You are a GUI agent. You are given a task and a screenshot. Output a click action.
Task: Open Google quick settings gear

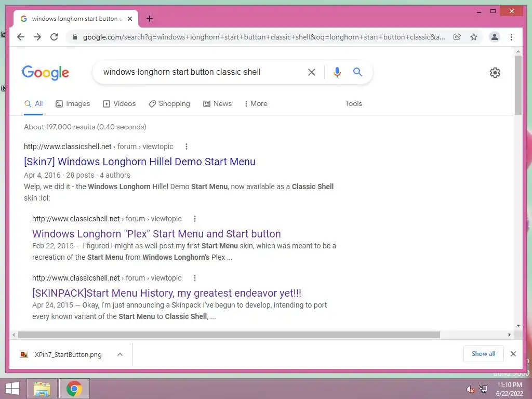click(x=495, y=73)
